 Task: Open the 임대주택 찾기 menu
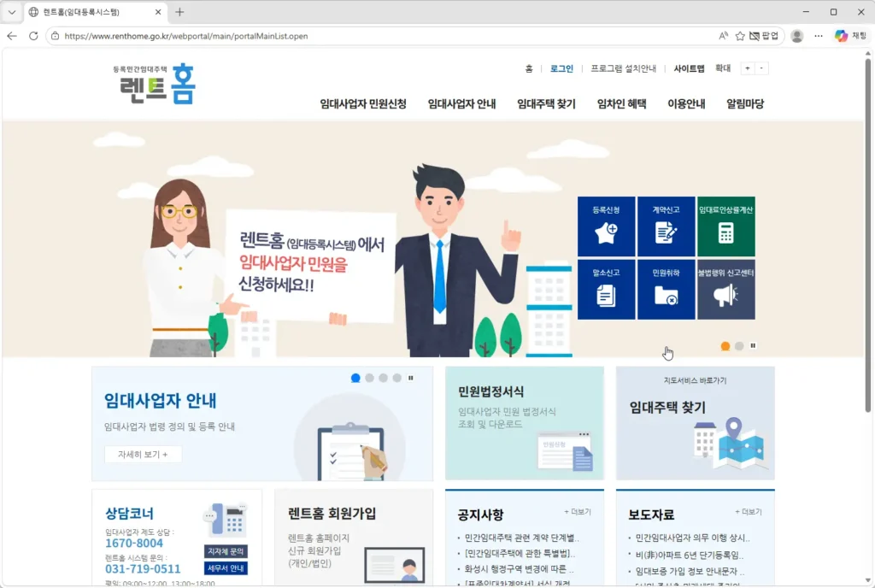pyautogui.click(x=546, y=103)
